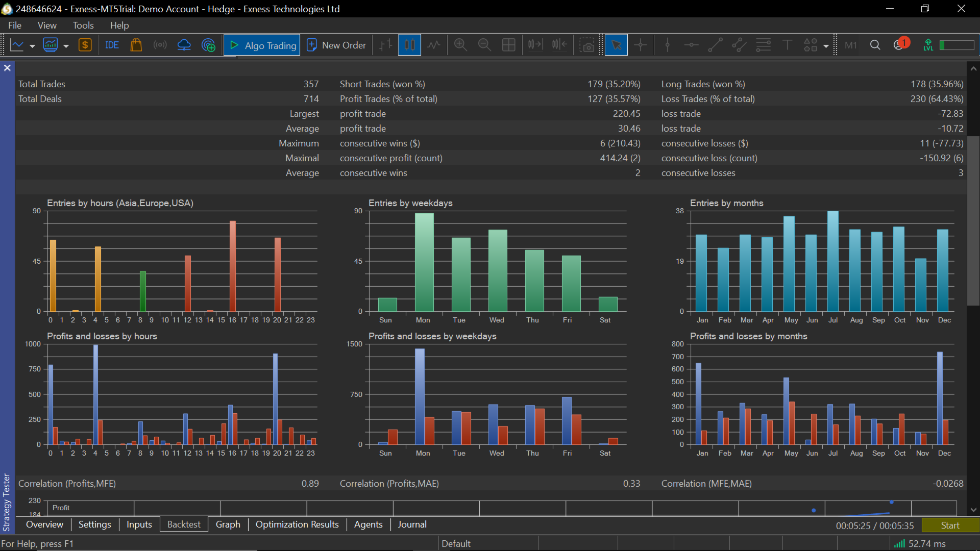The height and width of the screenshot is (551, 980).
Task: Expand the new chart dropdown arrow
Action: (32, 46)
